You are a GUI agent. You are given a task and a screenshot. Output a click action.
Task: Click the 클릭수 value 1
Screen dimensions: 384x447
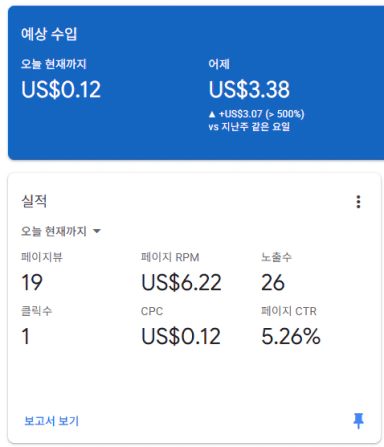tap(26, 336)
